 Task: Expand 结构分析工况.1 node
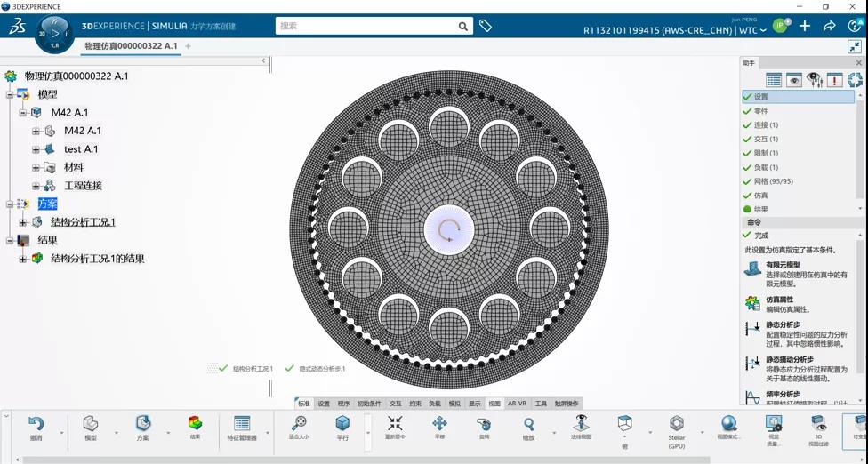[x=23, y=222]
